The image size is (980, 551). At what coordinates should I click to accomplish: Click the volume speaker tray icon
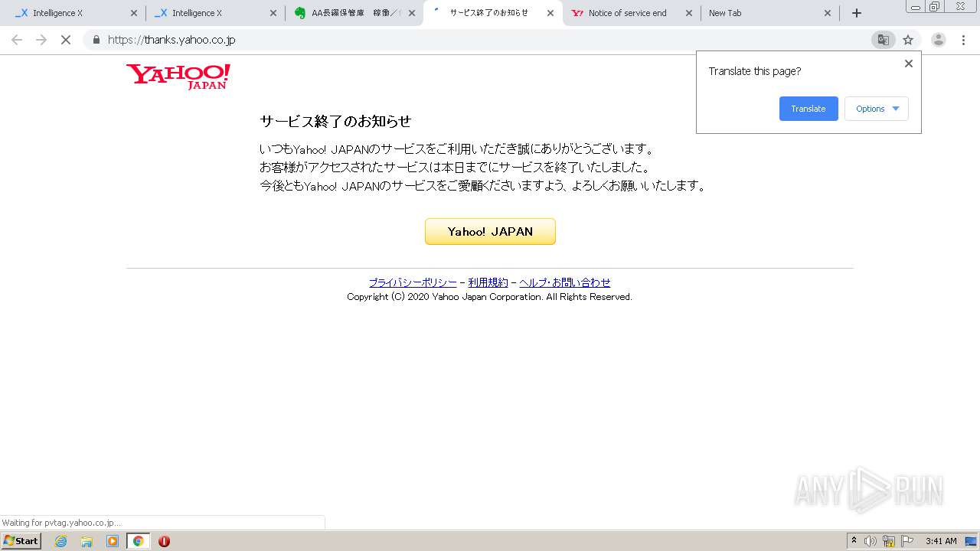pos(871,541)
